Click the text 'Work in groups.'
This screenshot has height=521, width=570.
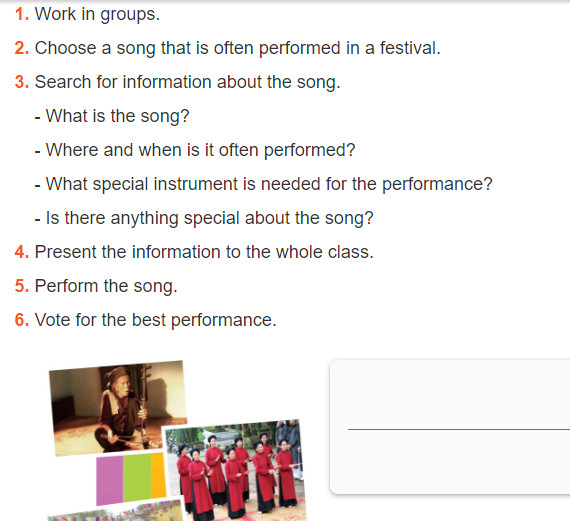[97, 15]
